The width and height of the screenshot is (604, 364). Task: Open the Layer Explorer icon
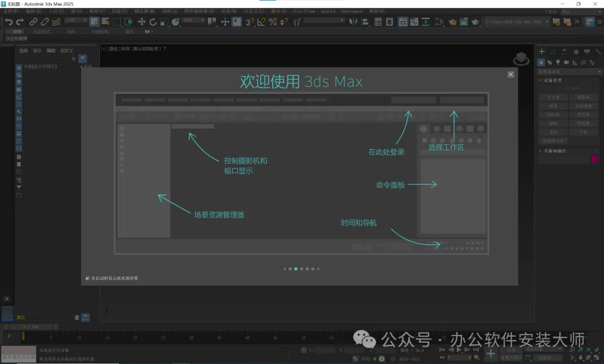389,22
